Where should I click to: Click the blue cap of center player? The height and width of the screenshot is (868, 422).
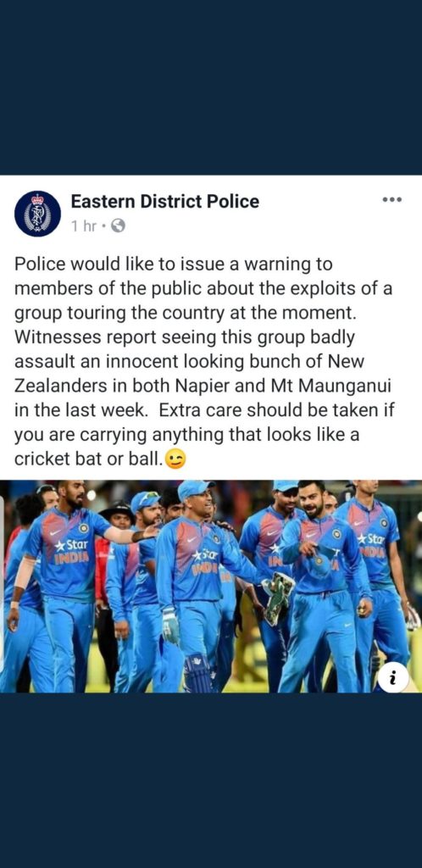pos(194,488)
